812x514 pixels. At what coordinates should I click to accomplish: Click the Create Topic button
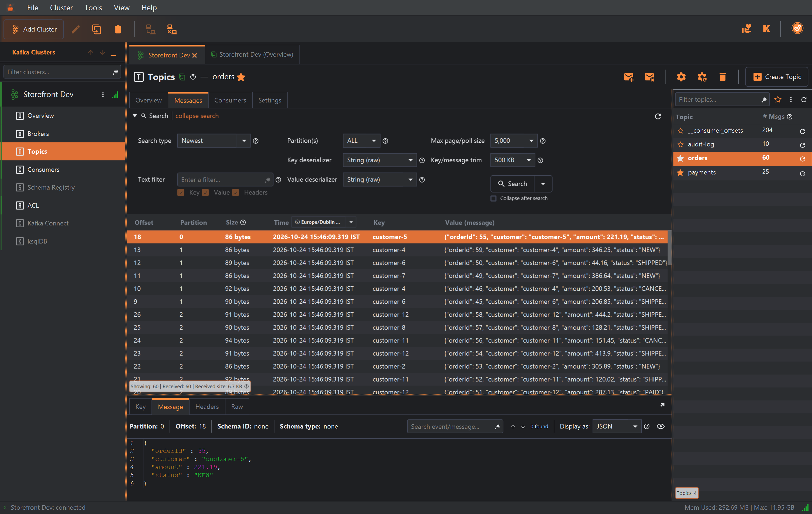[x=777, y=77]
